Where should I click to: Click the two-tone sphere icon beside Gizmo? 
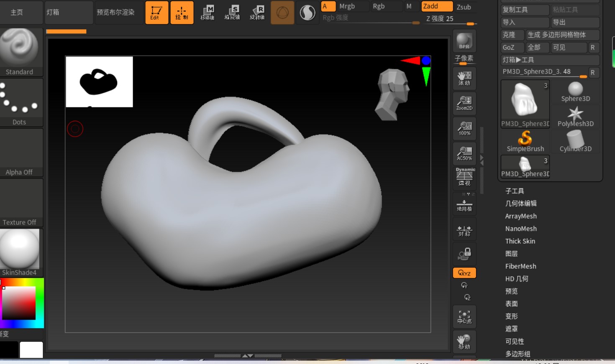(x=307, y=13)
